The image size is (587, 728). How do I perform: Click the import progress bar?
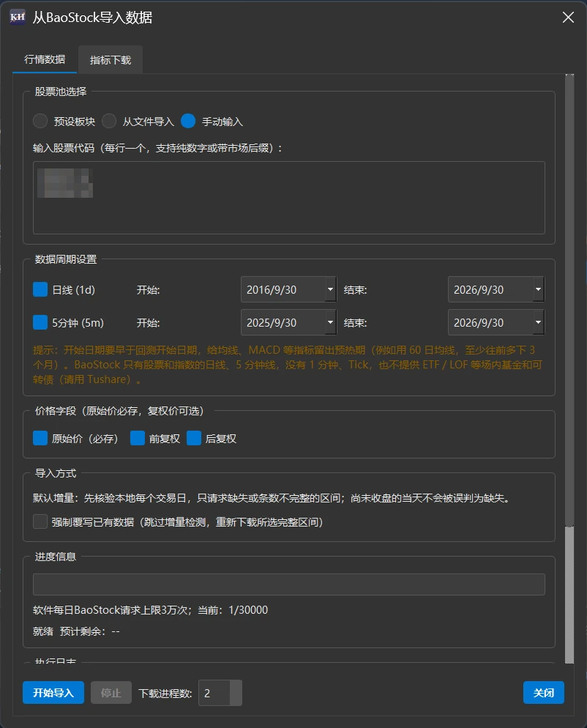288,584
